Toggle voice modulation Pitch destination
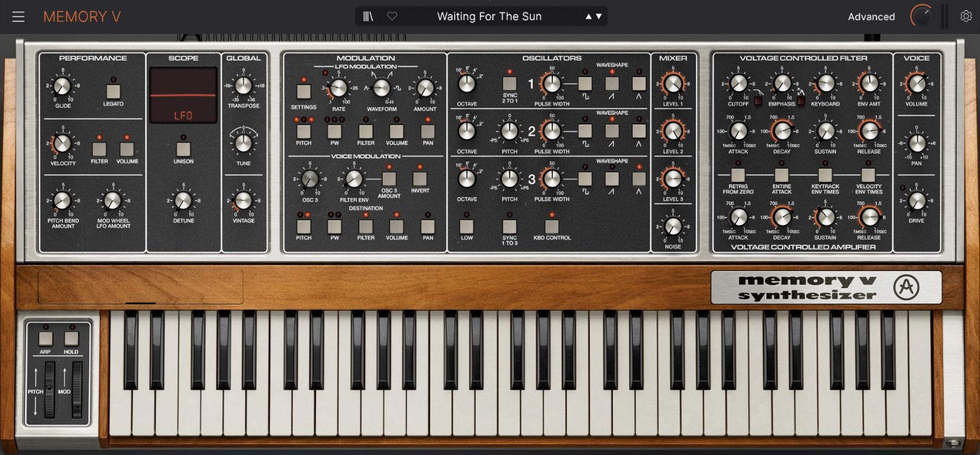The width and height of the screenshot is (980, 455). click(x=303, y=226)
